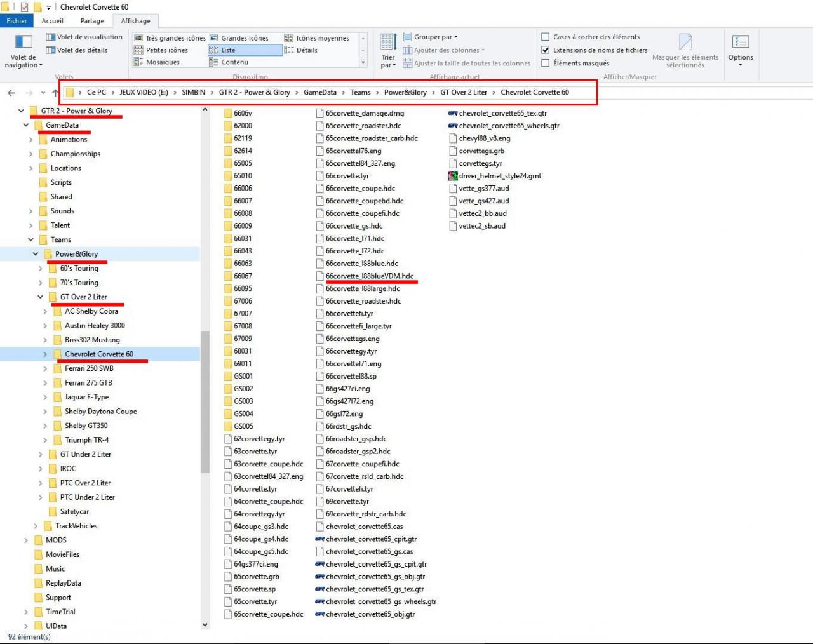Enable Cases à cocher des éléments
The image size is (813, 644).
click(545, 37)
